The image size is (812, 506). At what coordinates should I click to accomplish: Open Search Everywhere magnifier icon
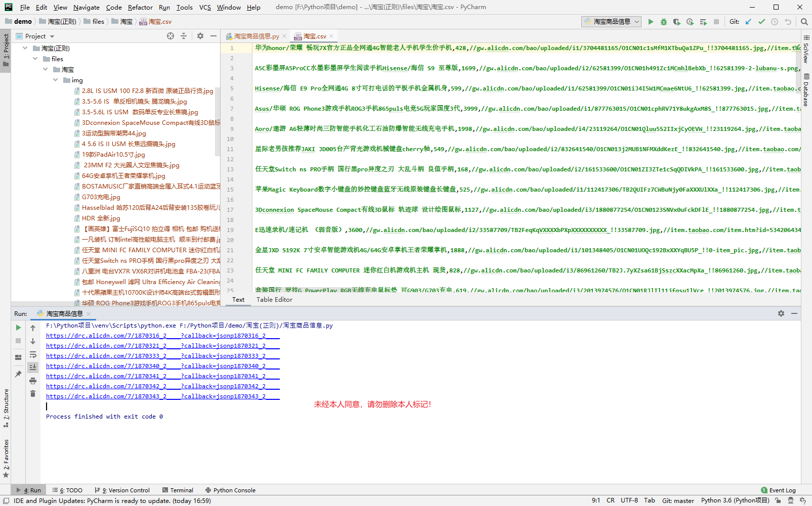[804, 22]
